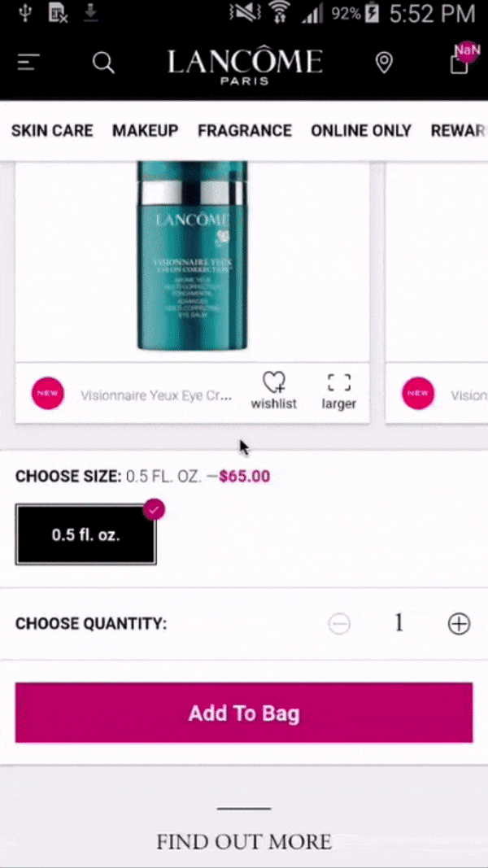The image size is (488, 868).
Task: Tap the search magnifier icon
Action: 103,63
